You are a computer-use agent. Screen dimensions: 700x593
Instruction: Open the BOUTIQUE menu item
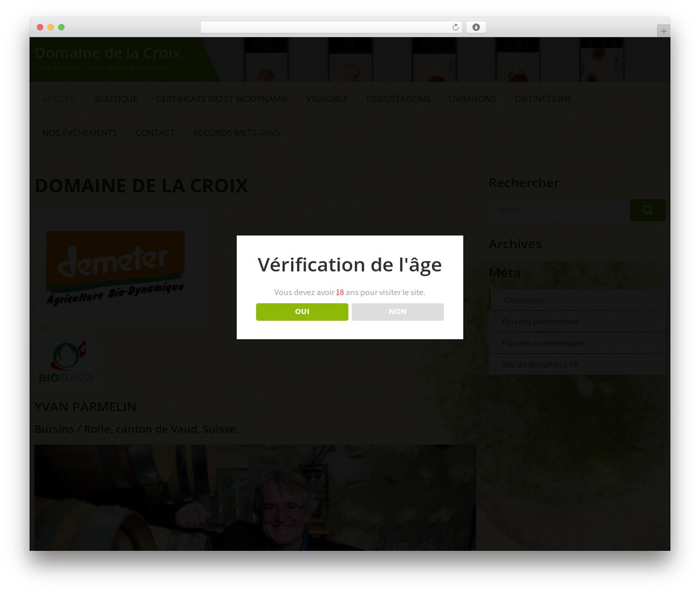[x=116, y=99]
